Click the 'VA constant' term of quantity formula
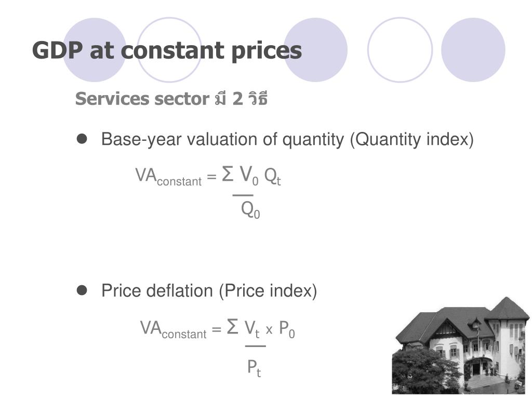Viewport: 532px width, 399px height. (x=169, y=177)
